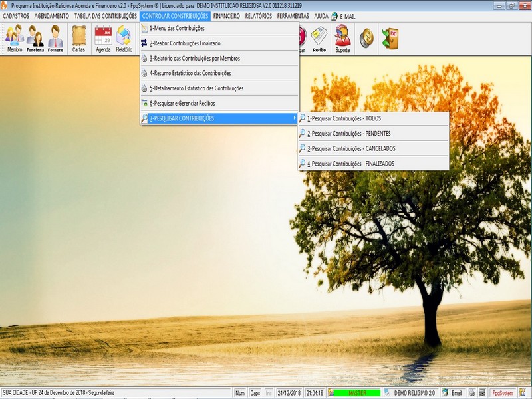This screenshot has height=399, width=532.
Task: Select 4-Resumo Estatistico das Contribuições
Action: pyautogui.click(x=219, y=73)
